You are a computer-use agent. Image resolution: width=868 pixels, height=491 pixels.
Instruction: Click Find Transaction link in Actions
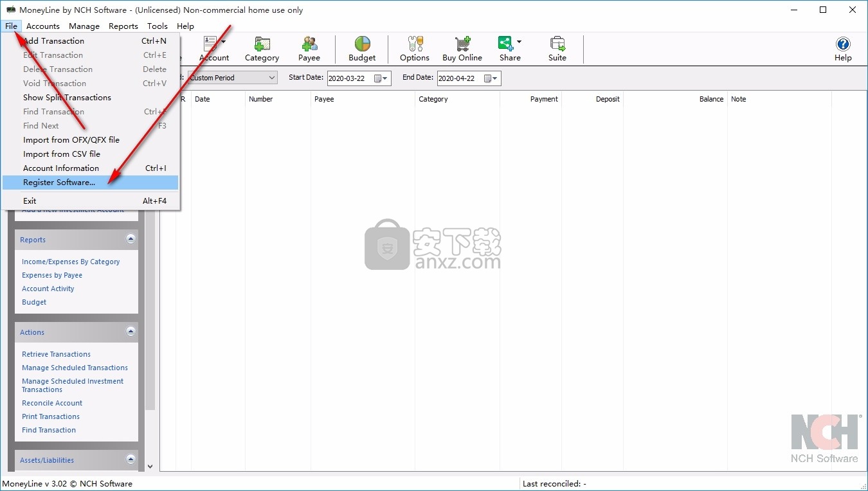point(49,430)
